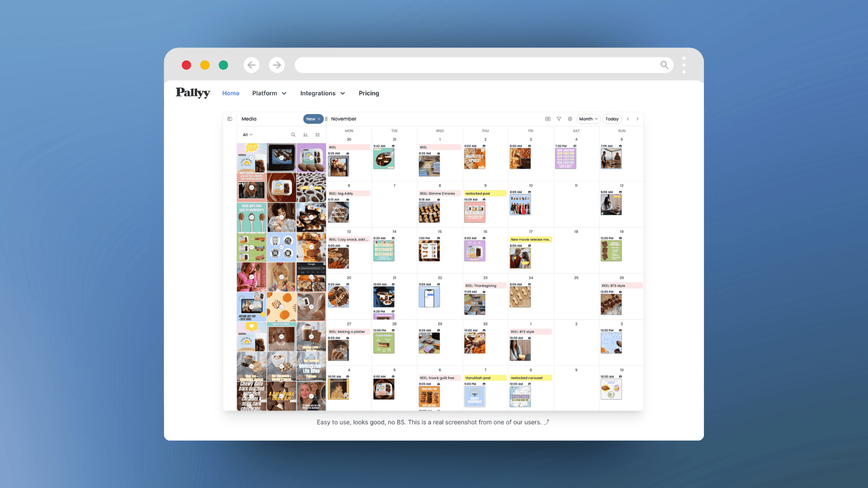Open the Pricing page

point(369,93)
